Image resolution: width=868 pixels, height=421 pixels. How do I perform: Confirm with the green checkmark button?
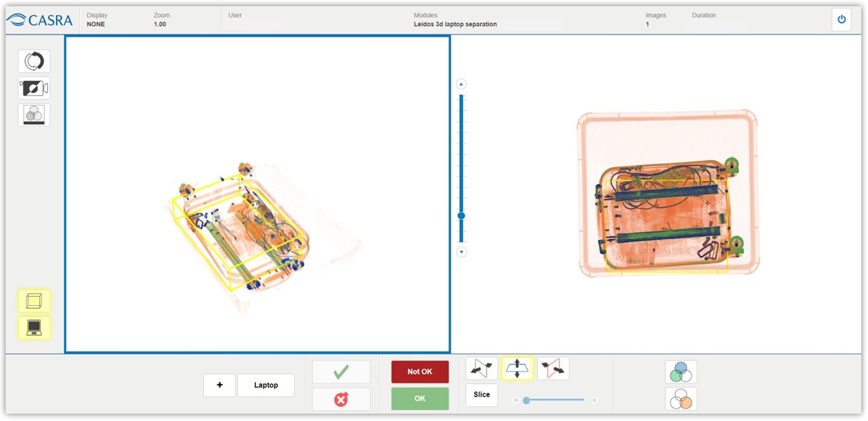(x=341, y=372)
